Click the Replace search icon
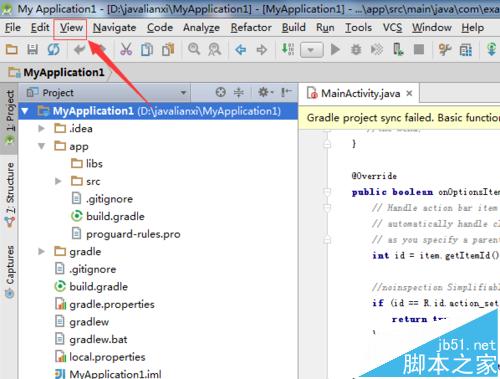Screen dimensions: 500x379 pos(215,50)
